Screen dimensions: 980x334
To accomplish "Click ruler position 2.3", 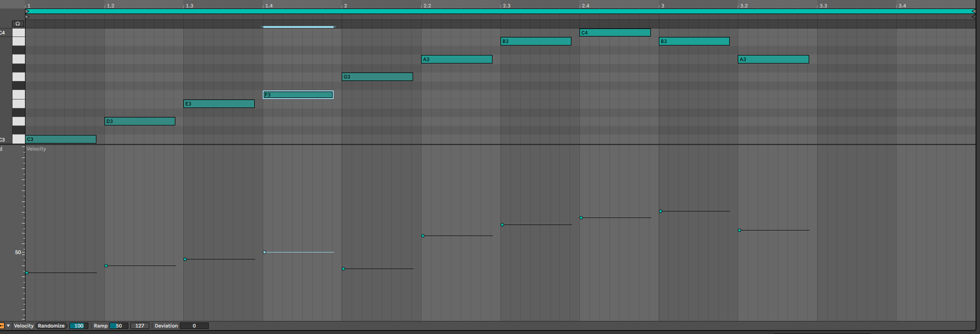I will coord(506,6).
